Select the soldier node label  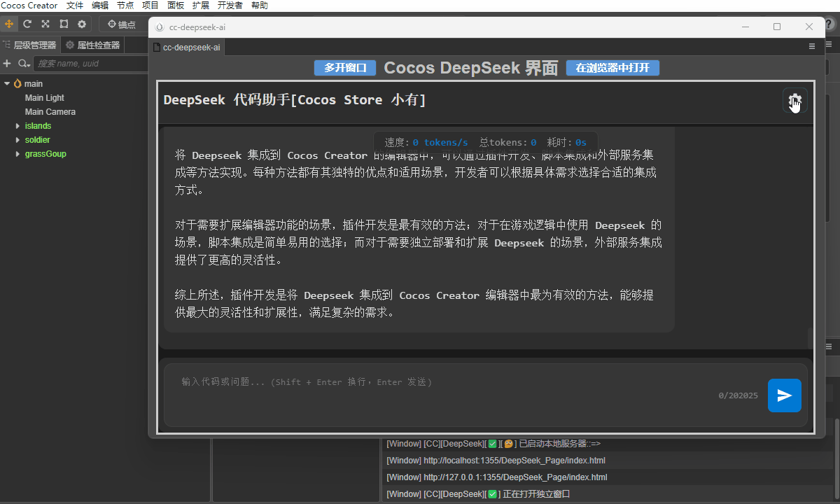tap(37, 140)
